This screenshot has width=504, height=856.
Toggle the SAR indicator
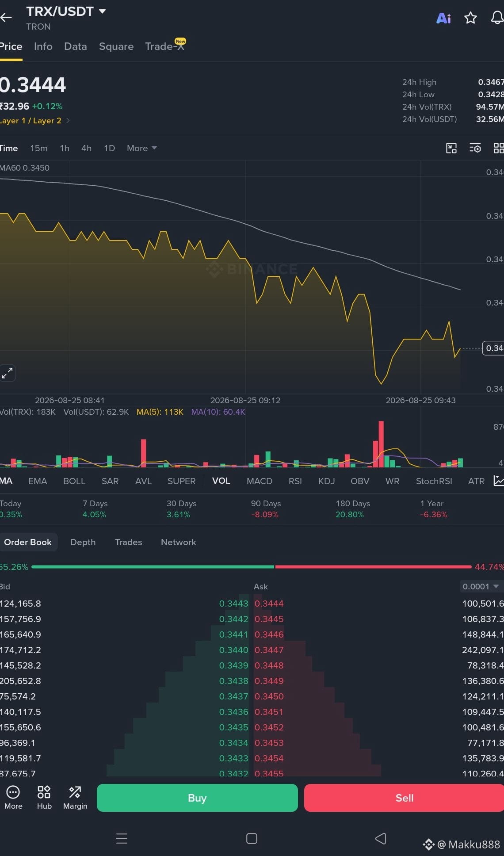click(x=110, y=481)
